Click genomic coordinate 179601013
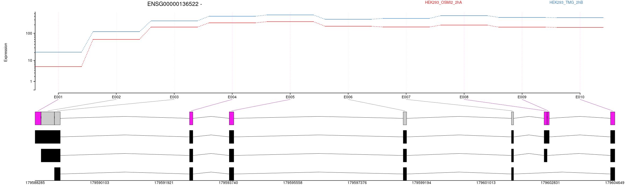 click(x=486, y=183)
